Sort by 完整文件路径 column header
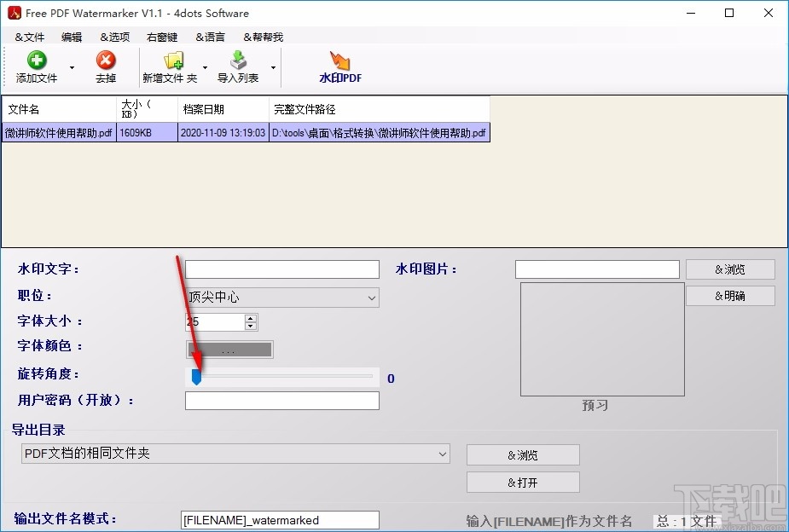 click(x=380, y=109)
